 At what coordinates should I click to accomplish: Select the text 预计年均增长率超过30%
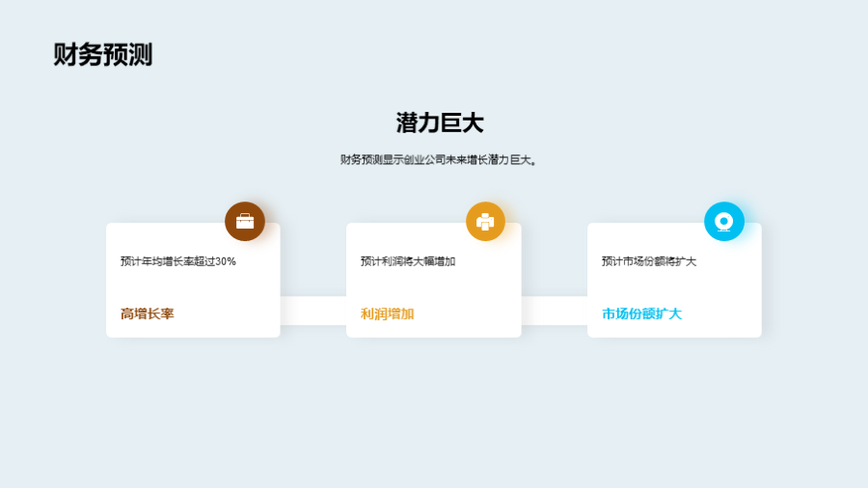pyautogui.click(x=177, y=261)
